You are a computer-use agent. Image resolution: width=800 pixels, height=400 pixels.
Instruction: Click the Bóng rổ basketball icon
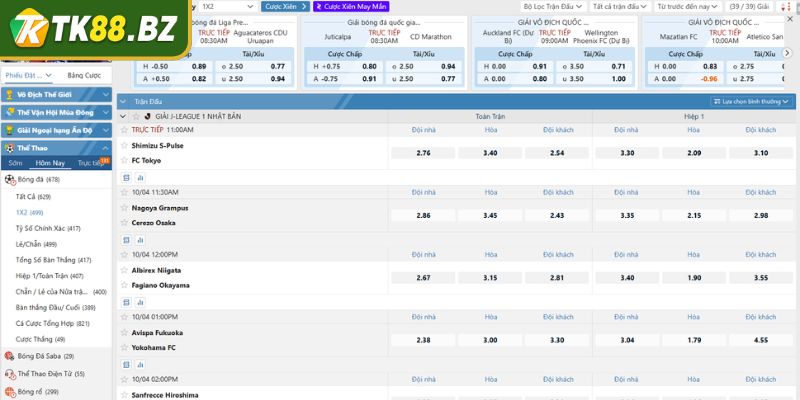tap(9, 392)
